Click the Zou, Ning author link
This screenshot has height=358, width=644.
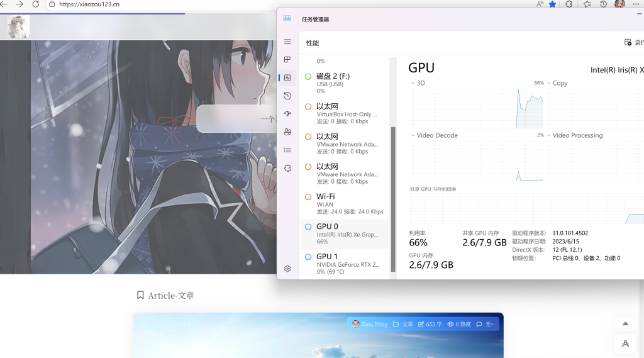(374, 324)
